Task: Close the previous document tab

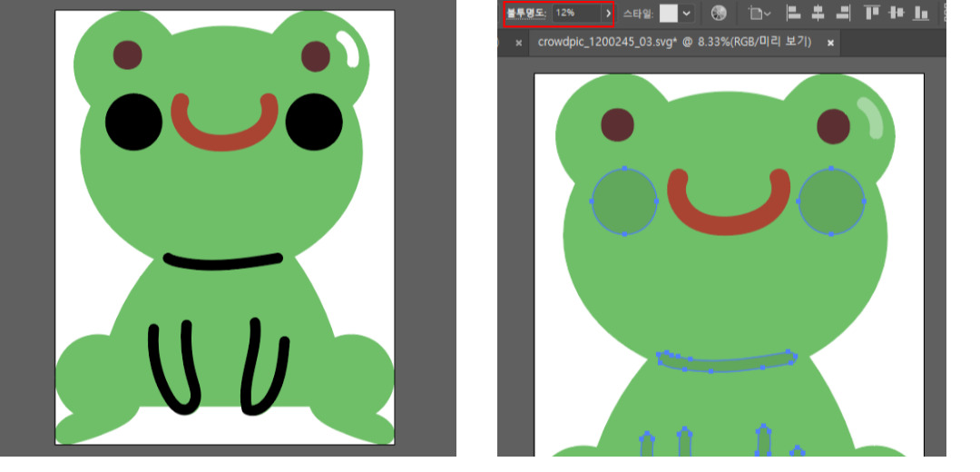Action: click(518, 43)
